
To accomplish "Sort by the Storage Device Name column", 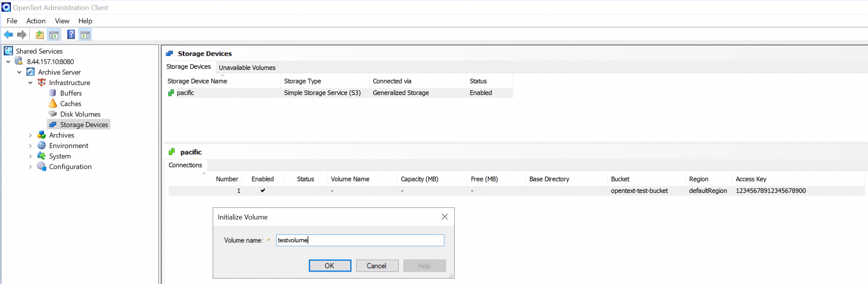I will (222, 81).
